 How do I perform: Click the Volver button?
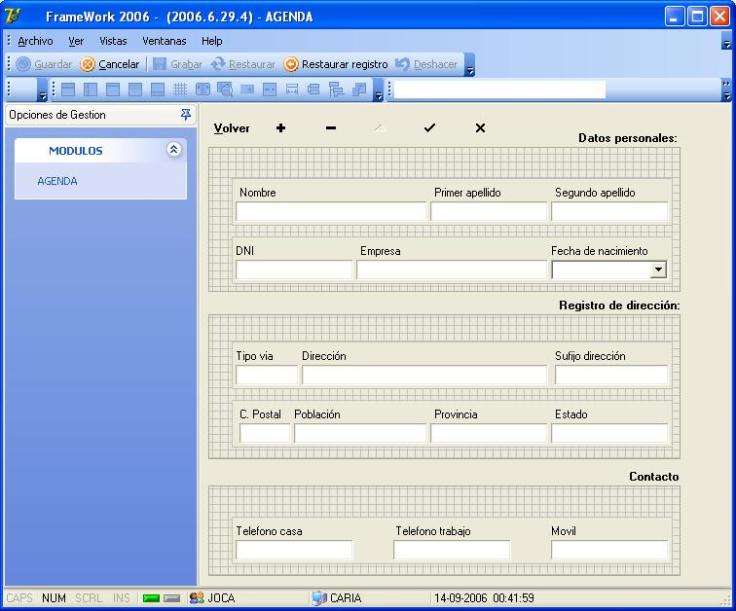(x=231, y=128)
